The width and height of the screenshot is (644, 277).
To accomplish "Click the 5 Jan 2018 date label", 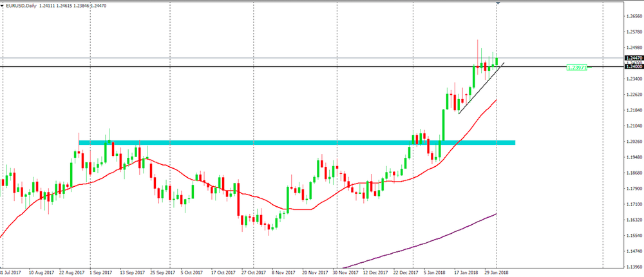I will pyautogui.click(x=434, y=272).
